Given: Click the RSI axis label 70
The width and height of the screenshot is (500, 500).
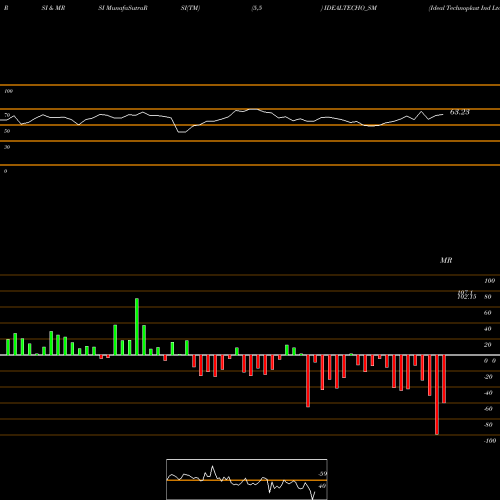Looking at the screenshot, I should tap(7, 115).
